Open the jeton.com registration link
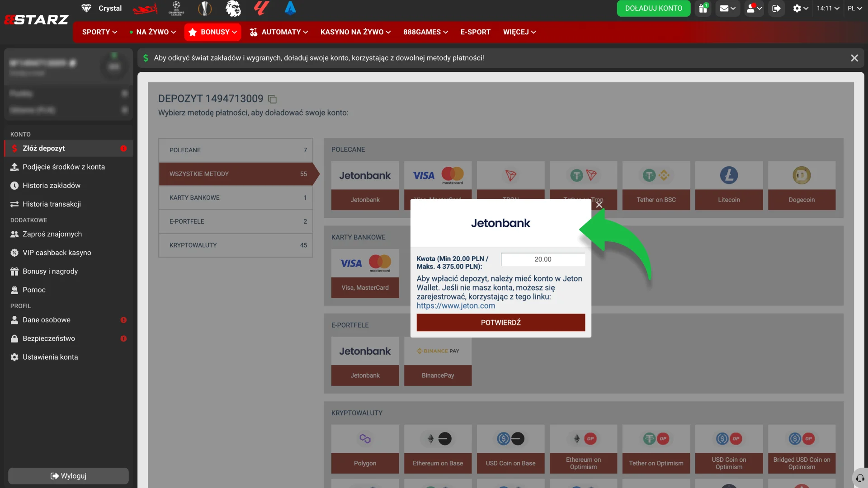868x488 pixels. (456, 306)
